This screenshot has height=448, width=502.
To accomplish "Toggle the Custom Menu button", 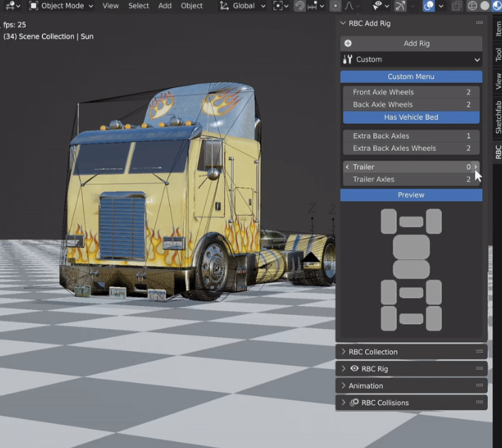I will tap(411, 77).
